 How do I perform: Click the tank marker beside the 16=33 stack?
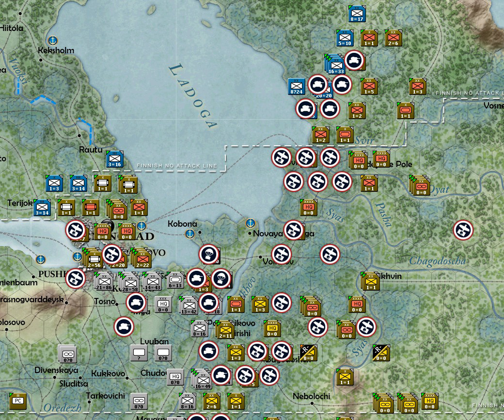click(354, 61)
